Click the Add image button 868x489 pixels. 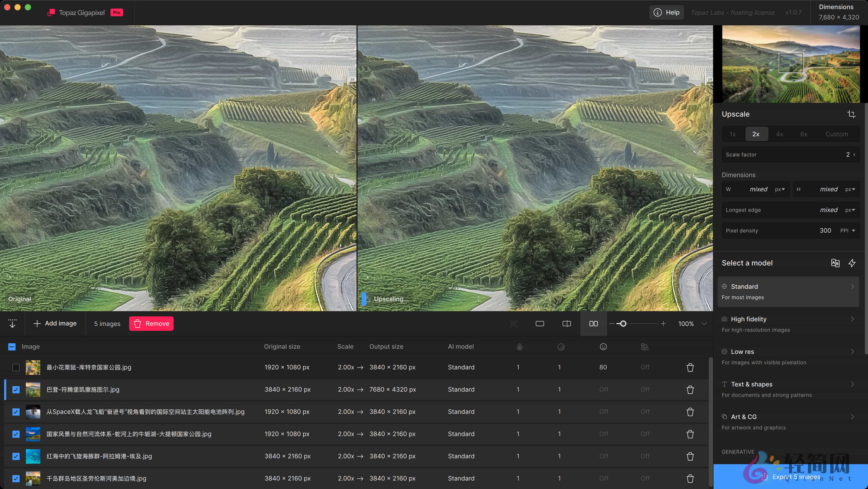pos(55,324)
